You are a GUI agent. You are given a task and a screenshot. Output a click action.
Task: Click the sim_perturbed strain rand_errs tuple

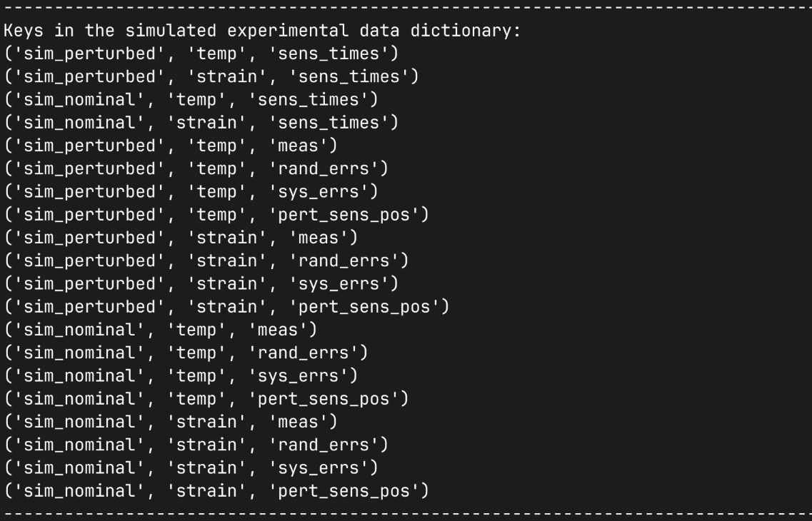(x=206, y=260)
